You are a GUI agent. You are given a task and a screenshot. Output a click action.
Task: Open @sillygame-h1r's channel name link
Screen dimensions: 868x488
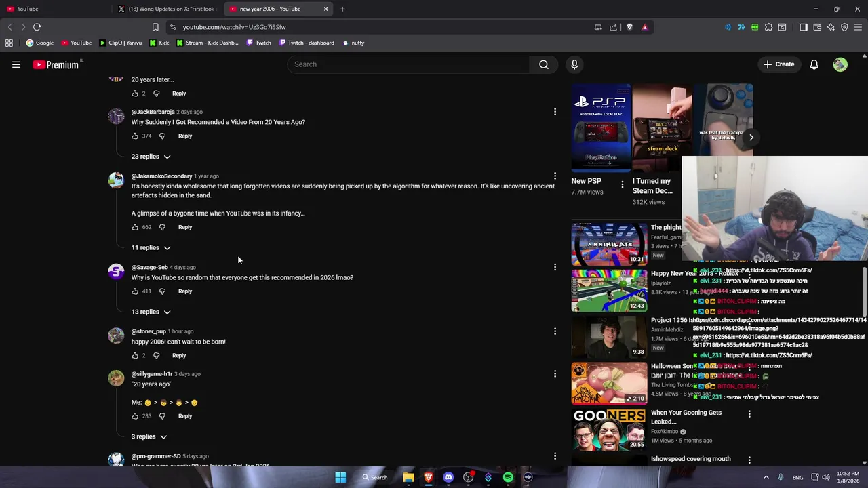point(152,374)
